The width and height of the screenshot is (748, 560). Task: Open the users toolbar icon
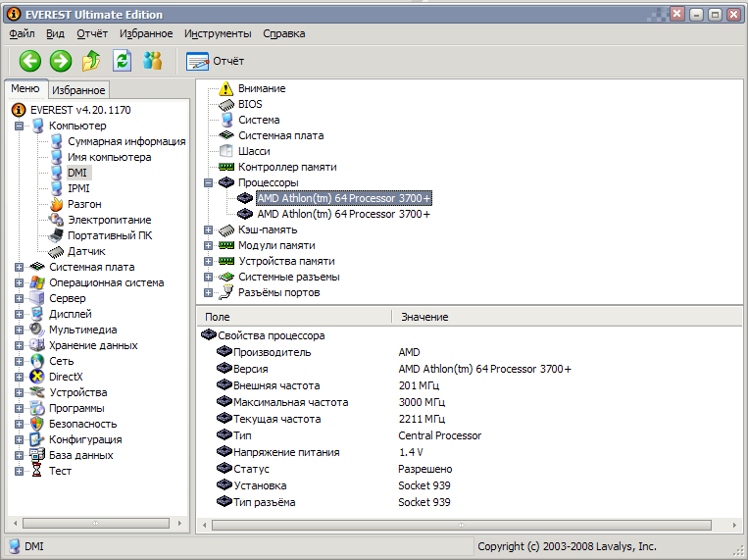[153, 61]
